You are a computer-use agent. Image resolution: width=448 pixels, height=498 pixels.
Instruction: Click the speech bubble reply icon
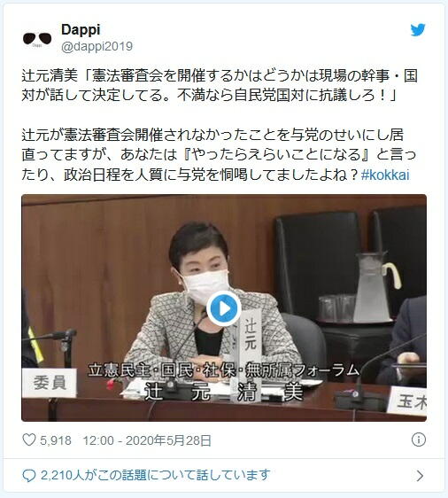pyautogui.click(x=29, y=476)
